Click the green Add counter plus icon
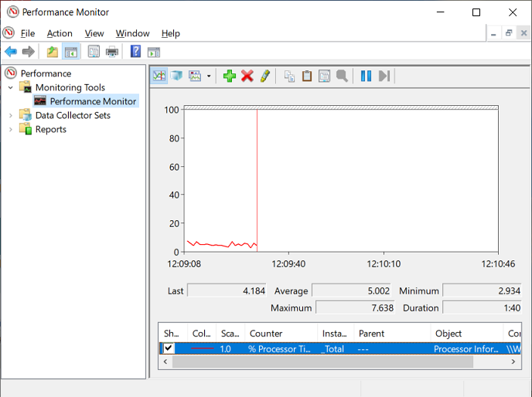532x397 pixels. [229, 76]
